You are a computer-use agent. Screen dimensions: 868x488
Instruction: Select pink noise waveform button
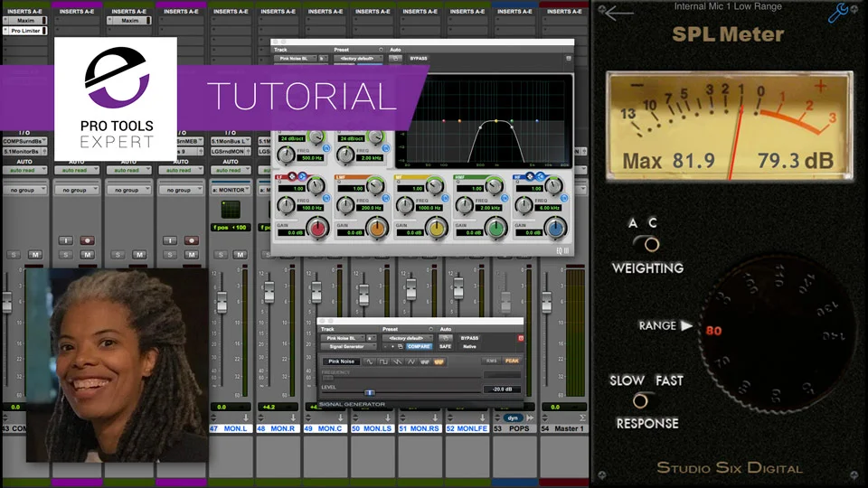tap(439, 361)
